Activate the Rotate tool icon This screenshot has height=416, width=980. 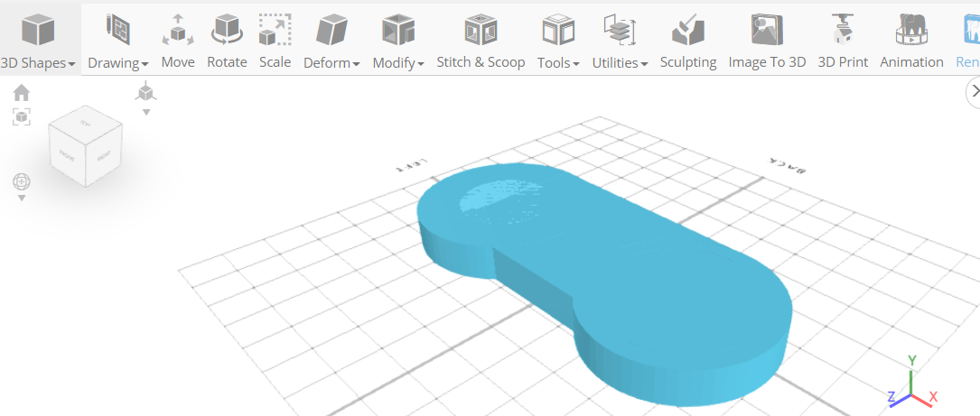pyautogui.click(x=226, y=30)
